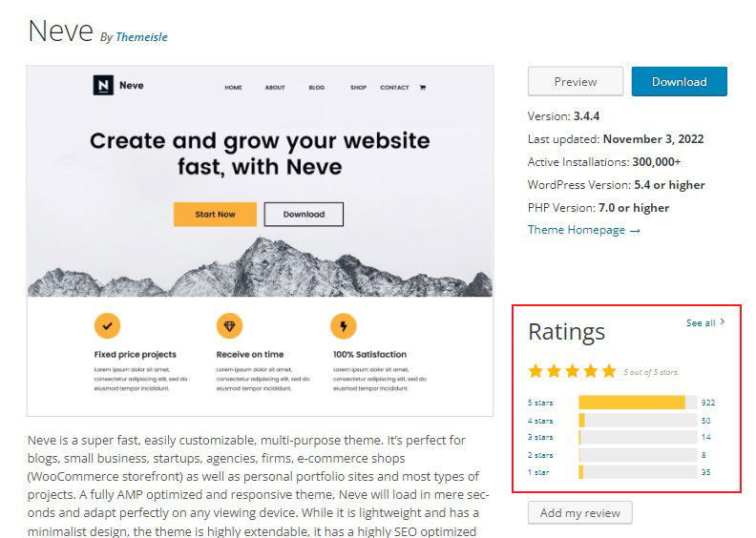Click Last updated November 3, 2022 text
This screenshot has height=538, width=756.
616,139
